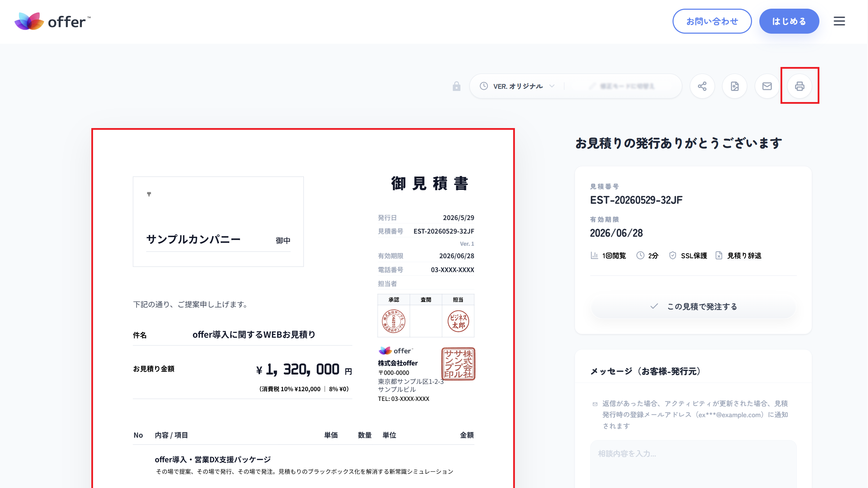
Task: Click the 内容 / 項目 table column header
Action: pos(171,435)
